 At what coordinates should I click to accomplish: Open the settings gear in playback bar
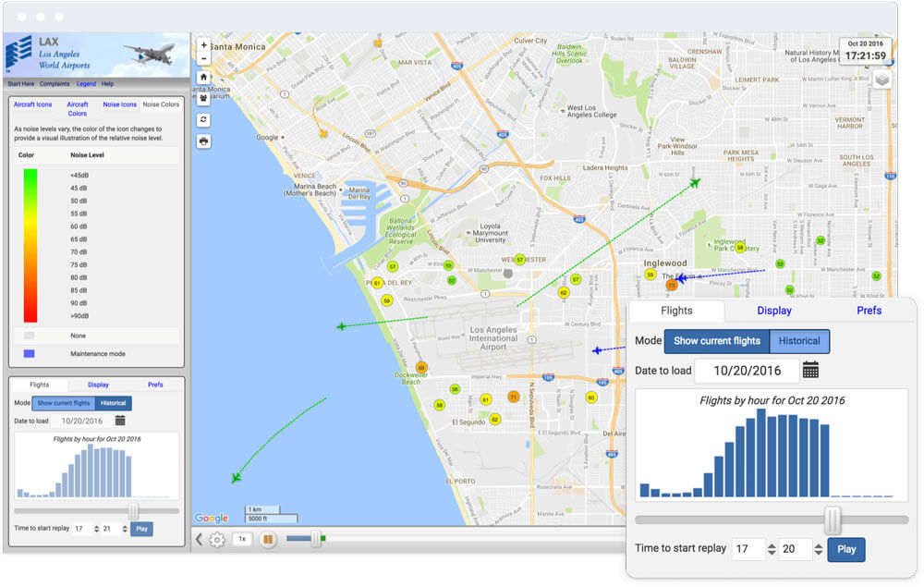(217, 539)
